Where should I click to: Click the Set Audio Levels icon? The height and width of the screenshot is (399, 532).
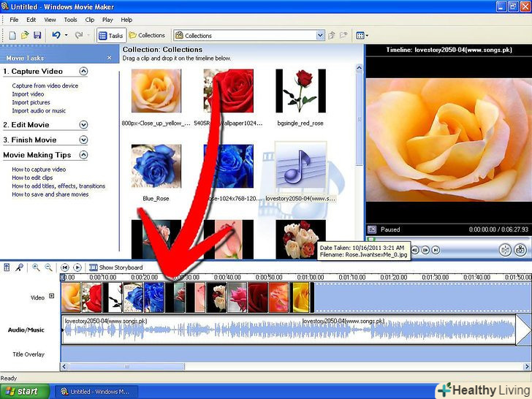[x=7, y=267]
